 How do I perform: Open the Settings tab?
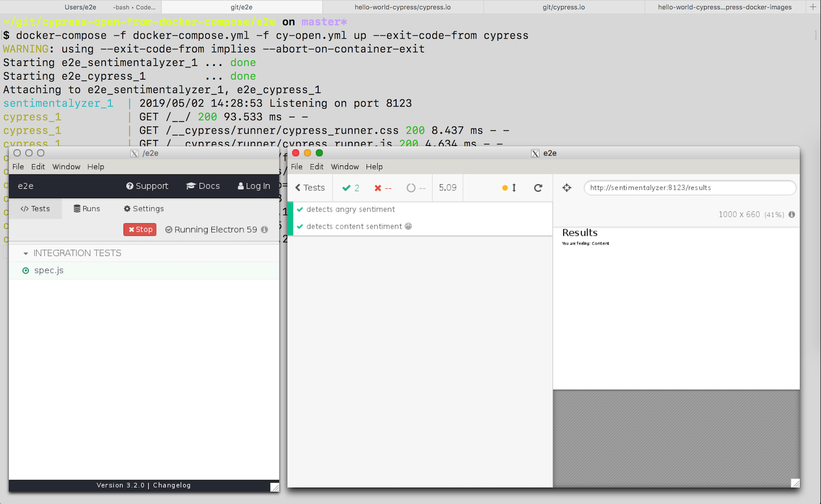[x=144, y=208]
